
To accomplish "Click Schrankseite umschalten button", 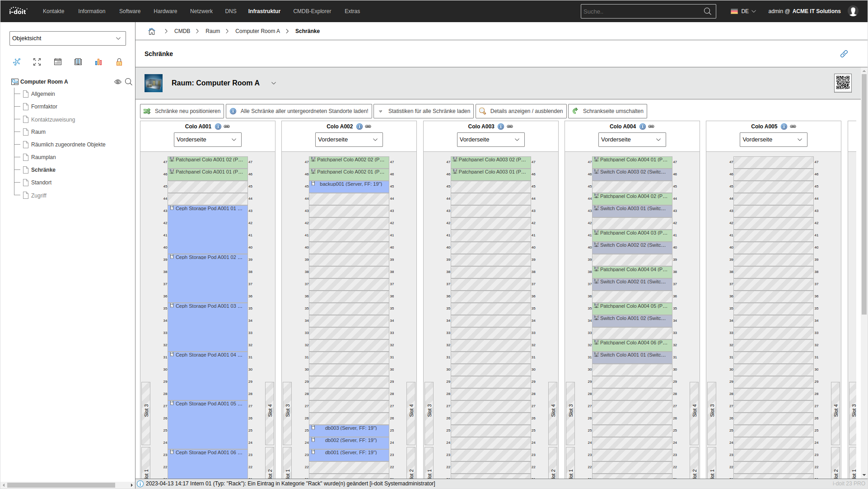I will tap(607, 111).
